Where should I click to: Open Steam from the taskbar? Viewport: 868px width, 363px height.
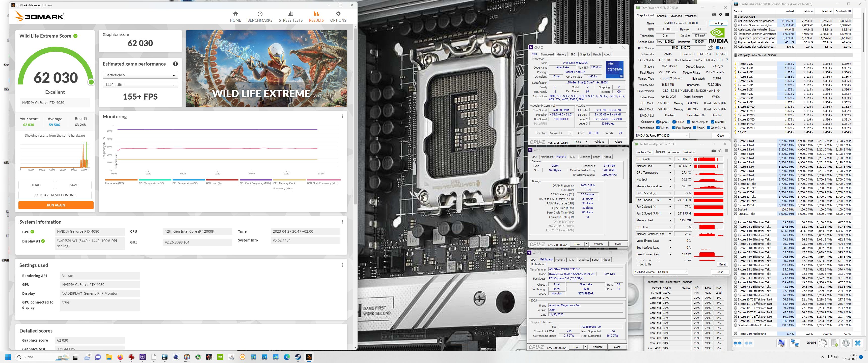click(298, 357)
